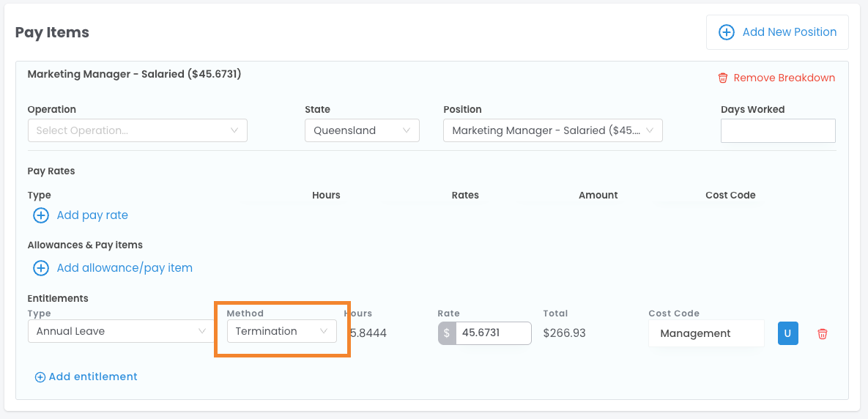Choose the Add allowance/pay item link text
Image resolution: width=868 pixels, height=419 pixels.
(x=125, y=268)
